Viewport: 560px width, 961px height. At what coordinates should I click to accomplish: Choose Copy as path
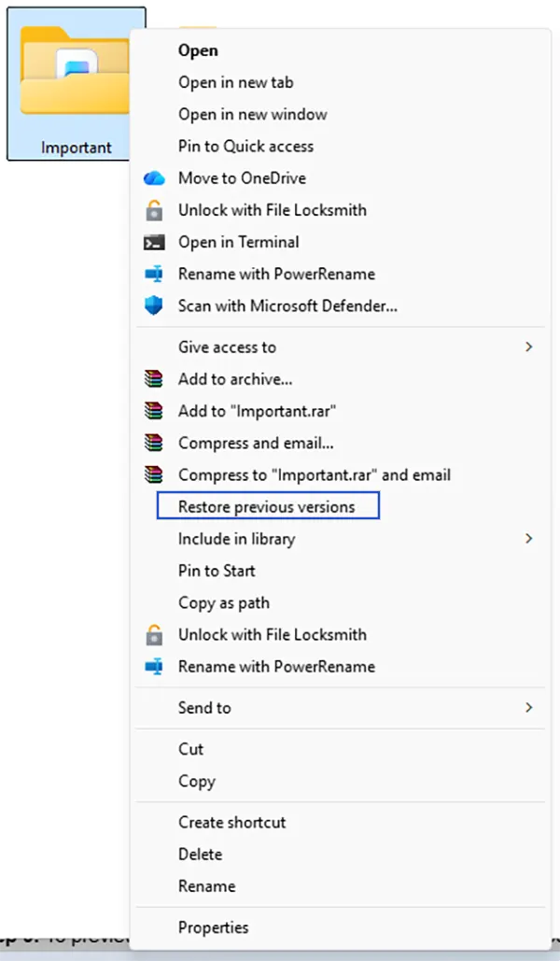(x=224, y=603)
